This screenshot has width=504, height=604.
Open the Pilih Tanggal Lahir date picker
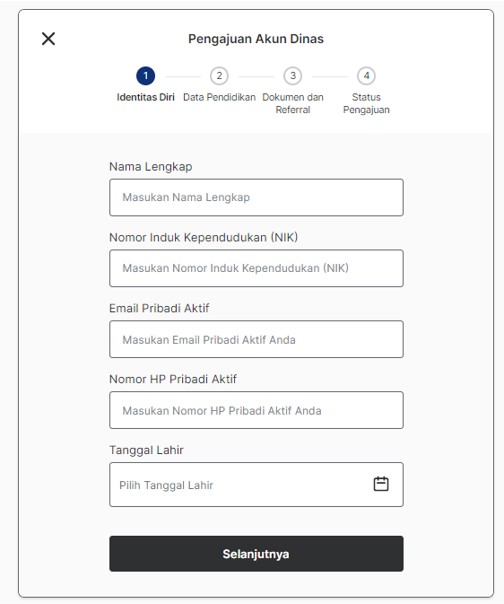[x=256, y=485]
